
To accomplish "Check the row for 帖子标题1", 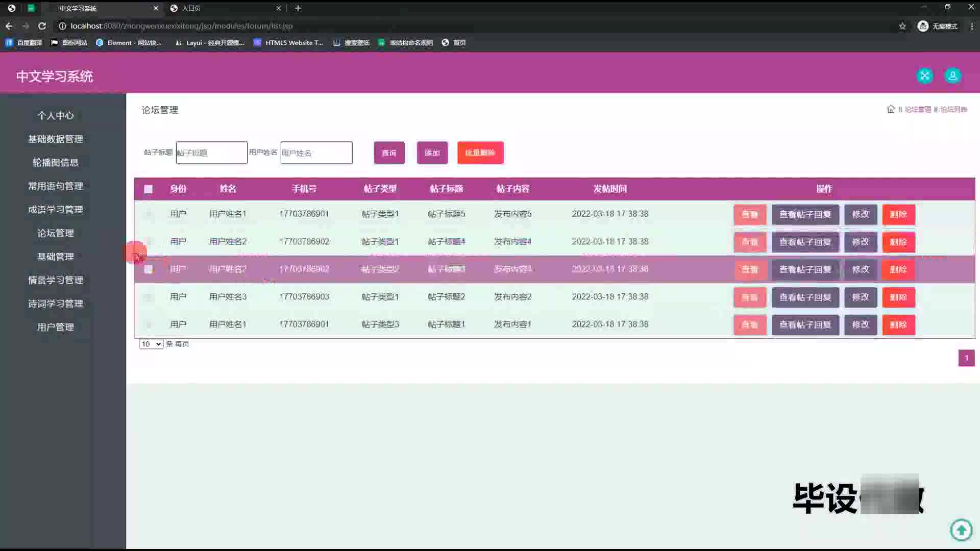I will pos(148,324).
